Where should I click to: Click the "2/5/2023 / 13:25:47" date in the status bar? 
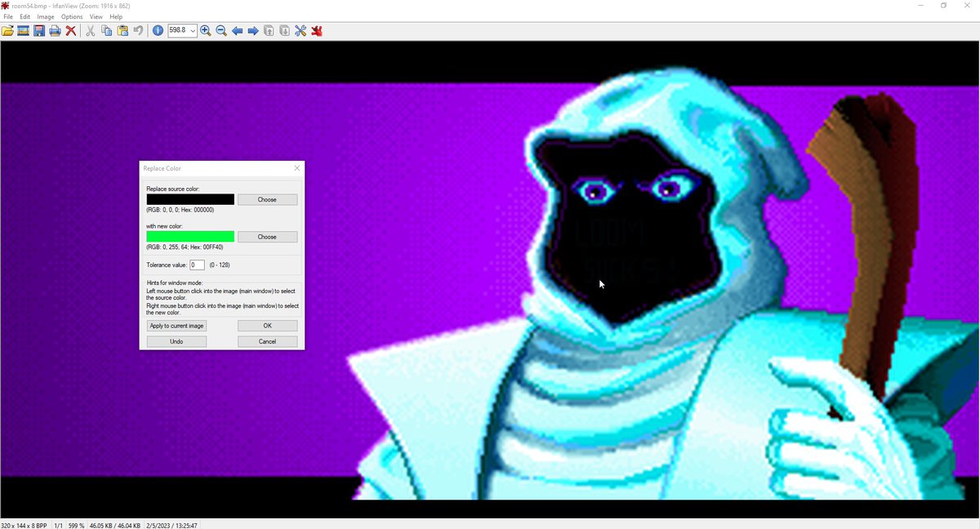click(171, 525)
